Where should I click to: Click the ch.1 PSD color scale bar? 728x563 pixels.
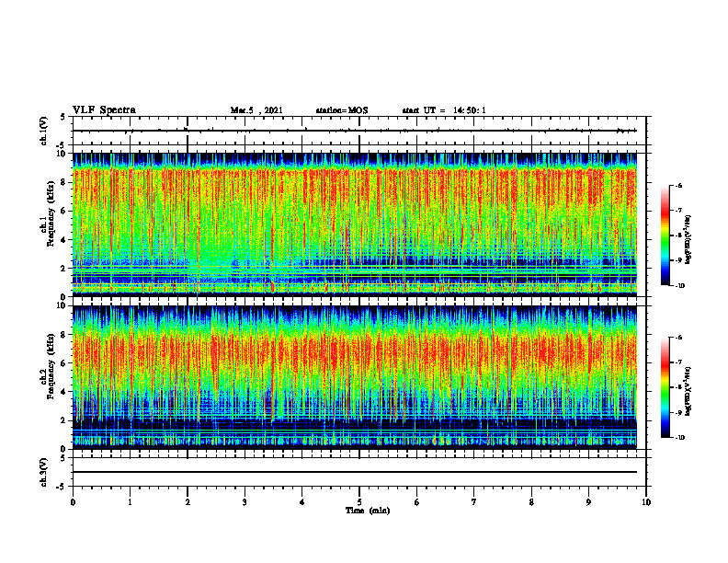coord(665,236)
